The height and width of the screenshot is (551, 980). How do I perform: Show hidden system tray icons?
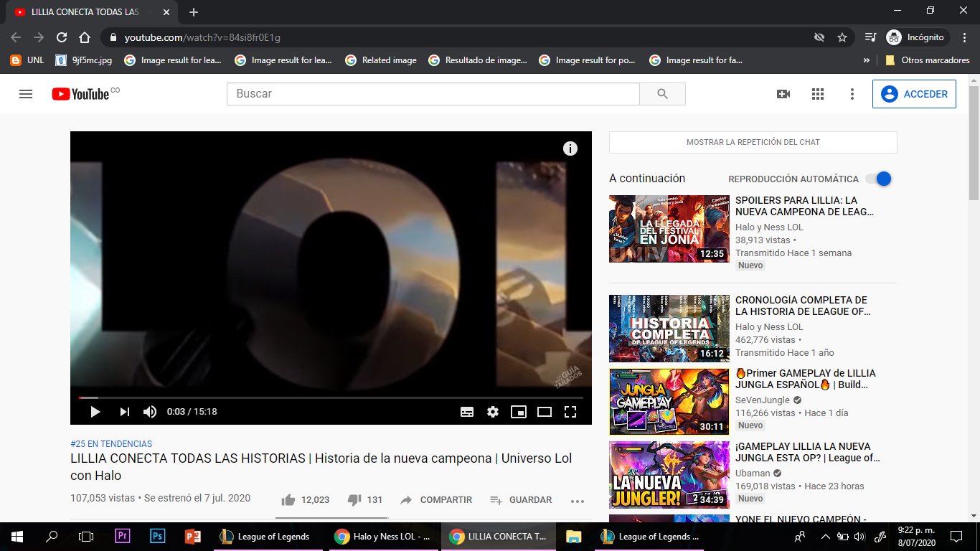tap(824, 536)
